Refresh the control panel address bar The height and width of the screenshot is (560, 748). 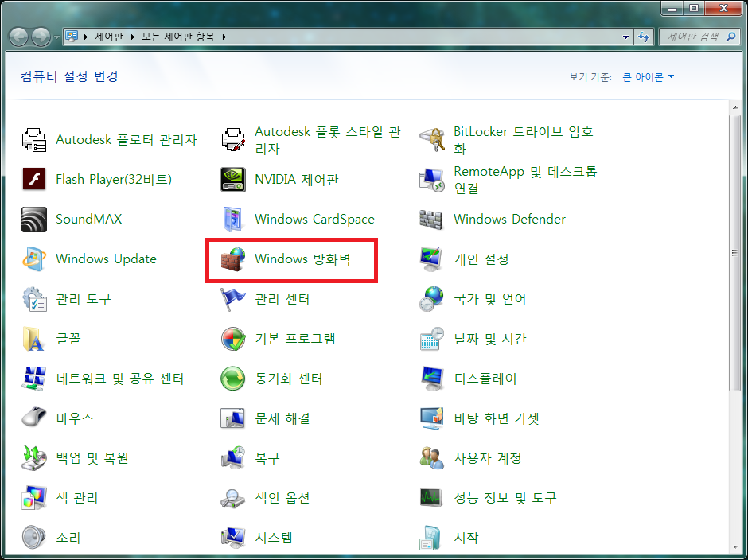tap(644, 37)
